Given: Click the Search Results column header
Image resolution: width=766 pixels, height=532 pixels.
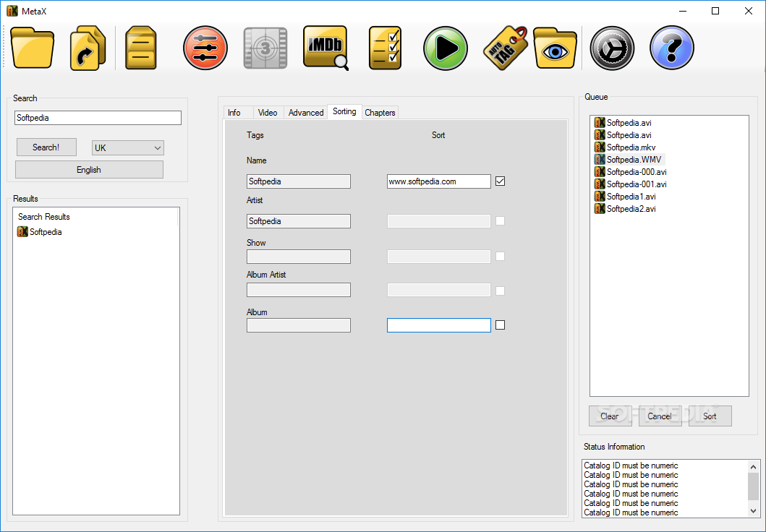Looking at the screenshot, I should click(x=95, y=217).
